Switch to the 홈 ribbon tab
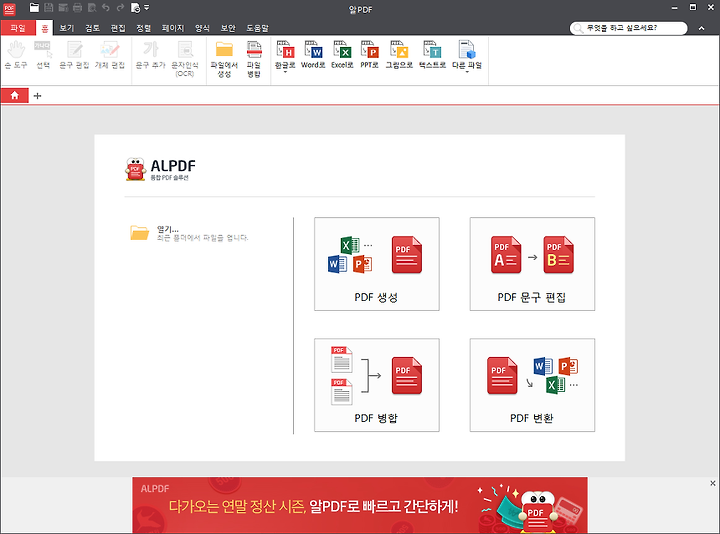Screen dimensions: 720x534 pos(45,28)
